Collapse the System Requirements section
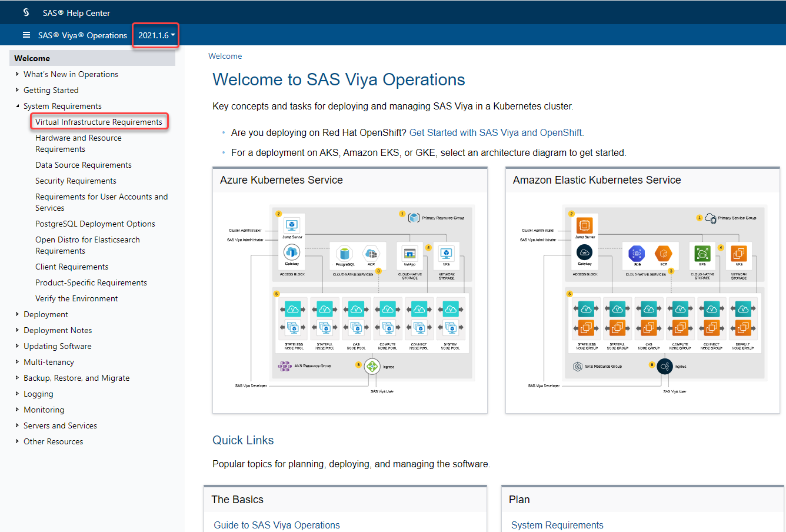Screen dimensions: 786x532 click(x=17, y=106)
